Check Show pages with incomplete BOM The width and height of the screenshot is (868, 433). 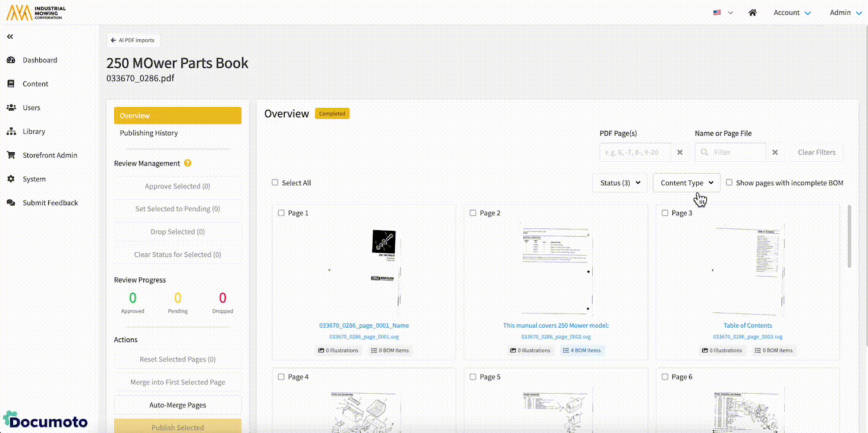coord(729,183)
